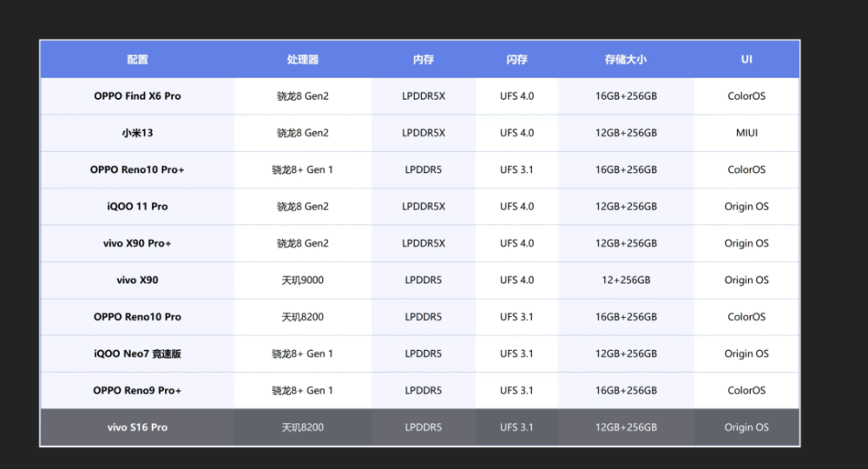The height and width of the screenshot is (469, 868).
Task: Click the 配置 column header
Action: click(x=137, y=59)
